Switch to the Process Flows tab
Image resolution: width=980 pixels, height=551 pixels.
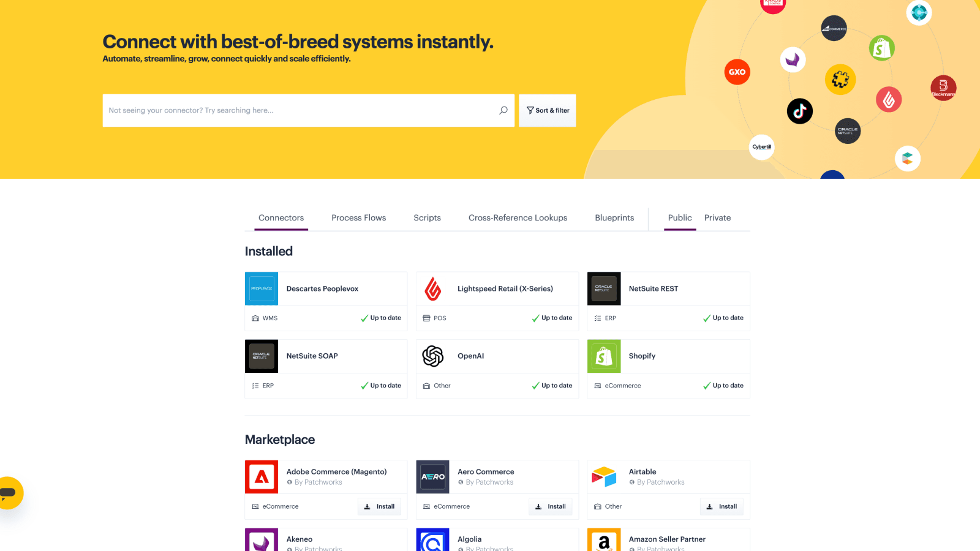click(x=358, y=218)
